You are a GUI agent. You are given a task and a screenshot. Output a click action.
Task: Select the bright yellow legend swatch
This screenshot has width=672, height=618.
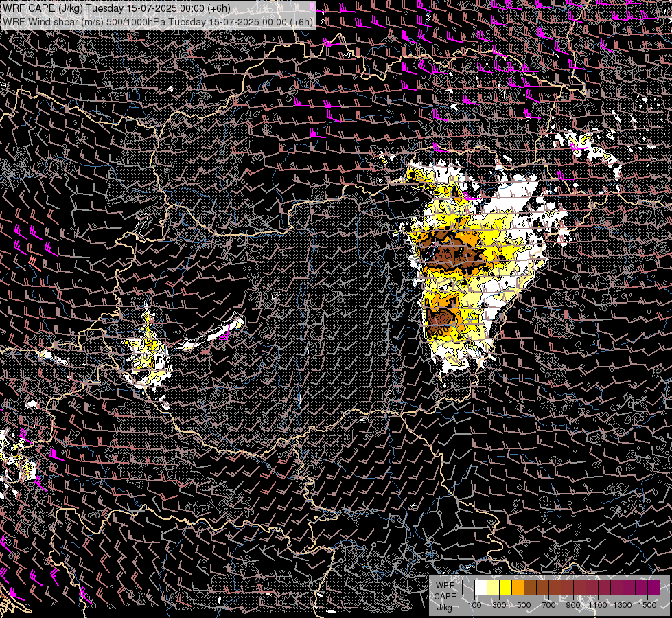click(506, 587)
